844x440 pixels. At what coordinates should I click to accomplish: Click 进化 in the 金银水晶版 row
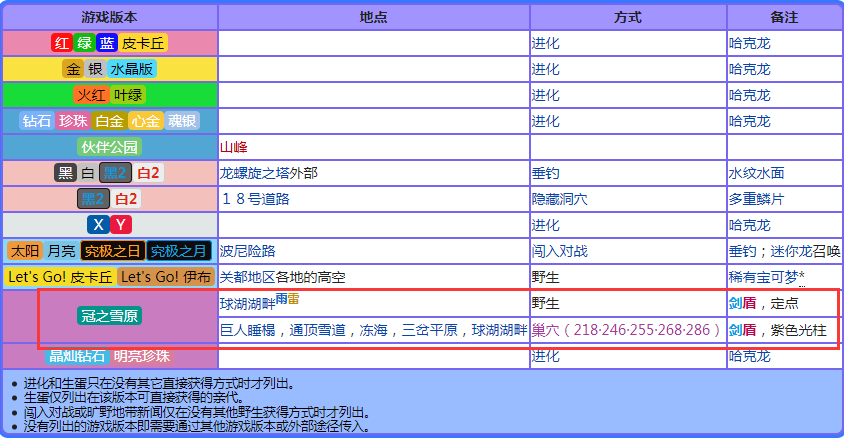click(x=546, y=69)
